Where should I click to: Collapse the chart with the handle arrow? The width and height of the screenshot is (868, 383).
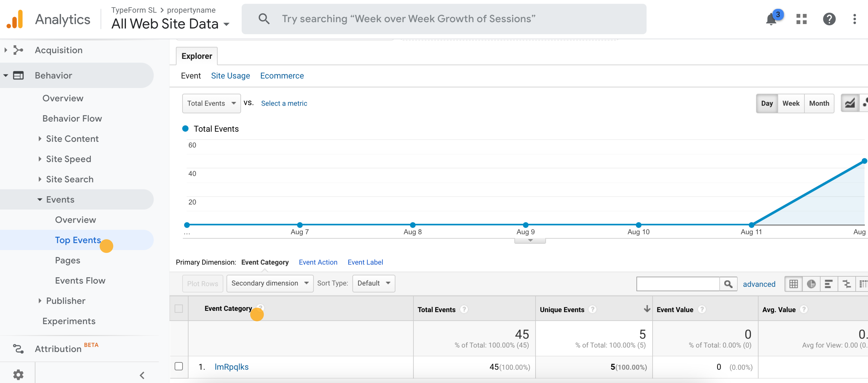click(530, 241)
